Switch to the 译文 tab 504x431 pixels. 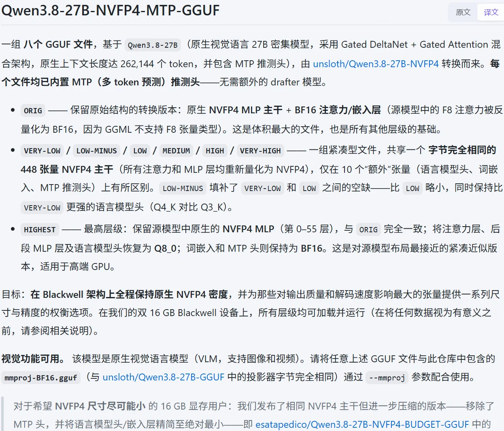pyautogui.click(x=491, y=12)
